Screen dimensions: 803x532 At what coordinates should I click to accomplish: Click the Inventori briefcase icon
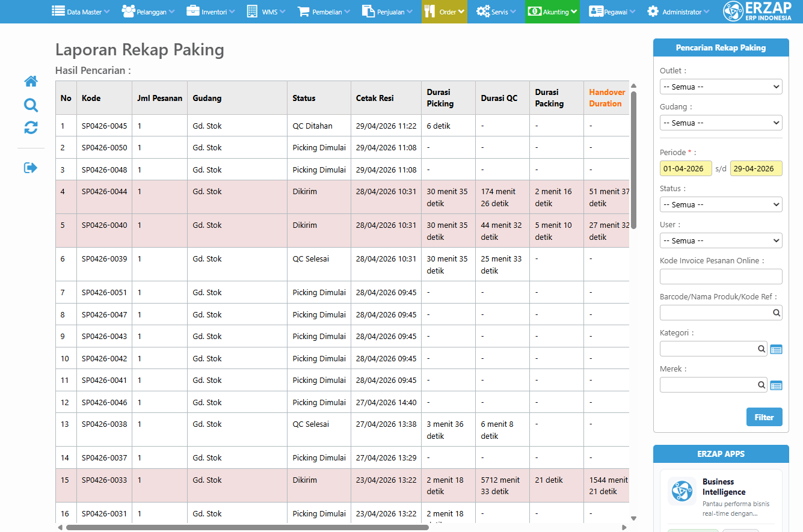[193, 11]
